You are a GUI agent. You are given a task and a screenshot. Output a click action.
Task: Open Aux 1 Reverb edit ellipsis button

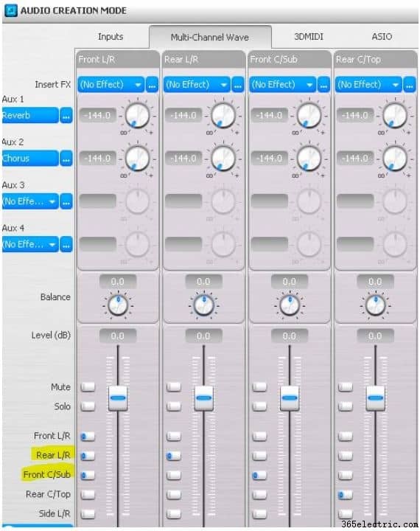click(66, 116)
